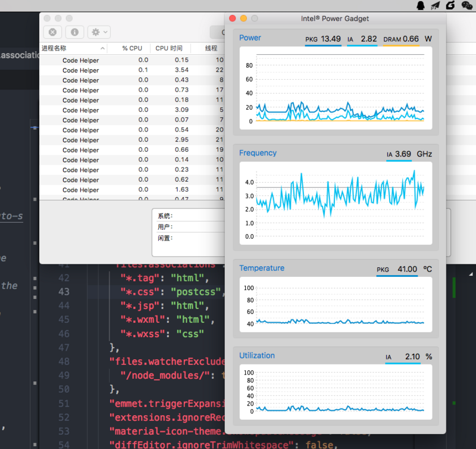
Task: Click the Utilization section heading
Action: 257,356
